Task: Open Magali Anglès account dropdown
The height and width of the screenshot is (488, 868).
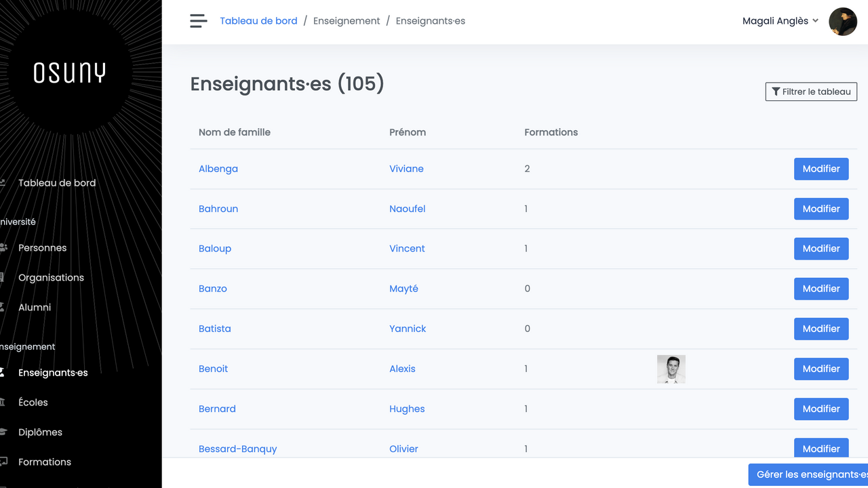Action: click(x=780, y=21)
